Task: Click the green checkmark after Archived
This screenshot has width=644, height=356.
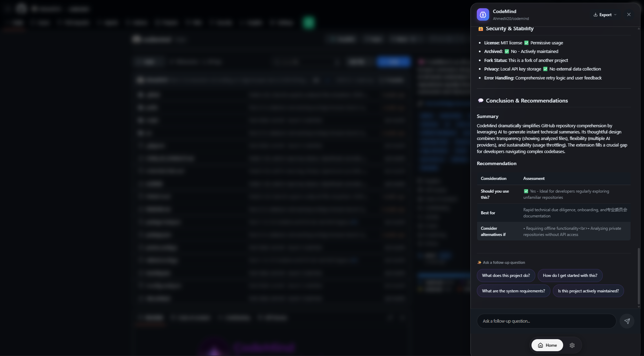Action: [x=506, y=52]
